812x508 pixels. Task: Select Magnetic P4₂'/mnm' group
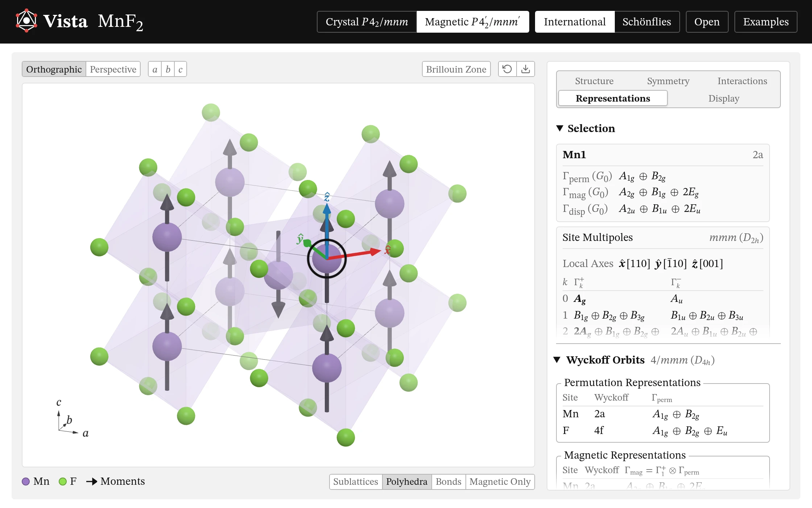pos(473,22)
